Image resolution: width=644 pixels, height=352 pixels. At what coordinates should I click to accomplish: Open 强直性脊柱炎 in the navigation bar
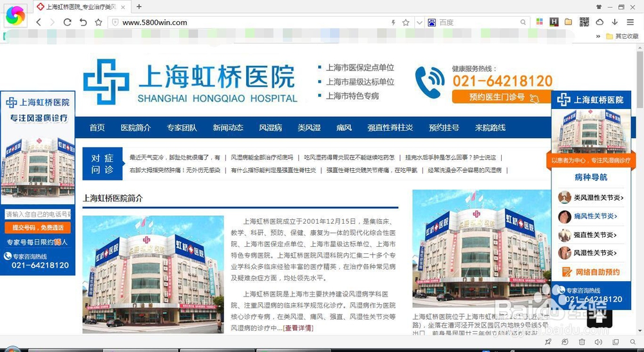(390, 128)
